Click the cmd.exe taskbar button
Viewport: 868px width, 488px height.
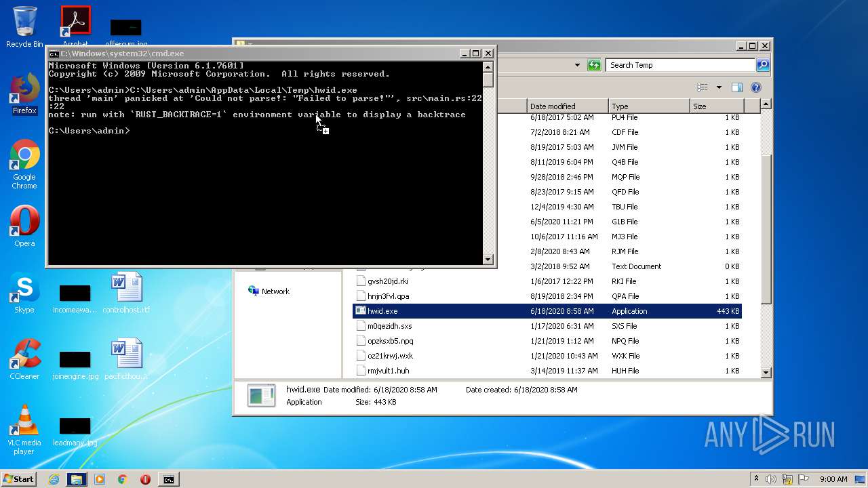[x=168, y=479]
